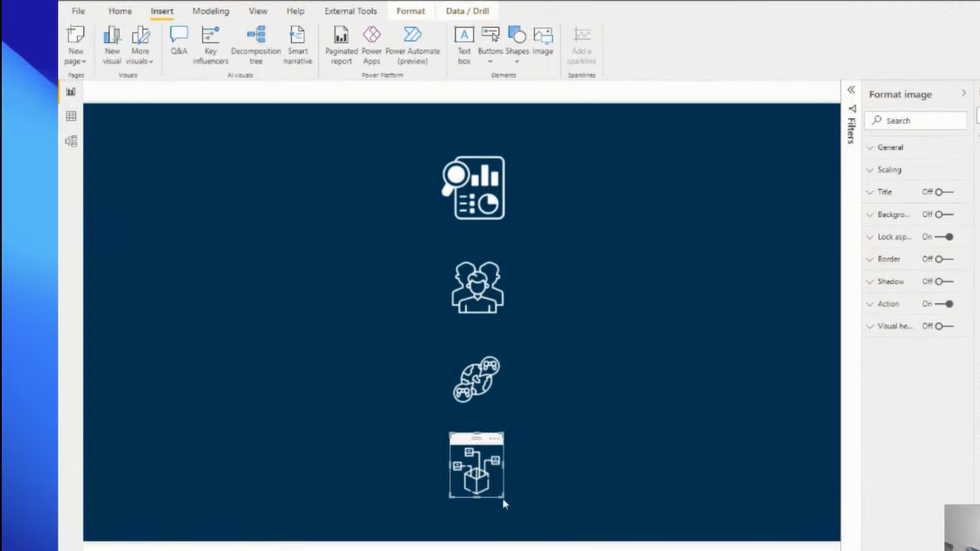Toggle the Border switch on
980x551 pixels.
(943, 259)
